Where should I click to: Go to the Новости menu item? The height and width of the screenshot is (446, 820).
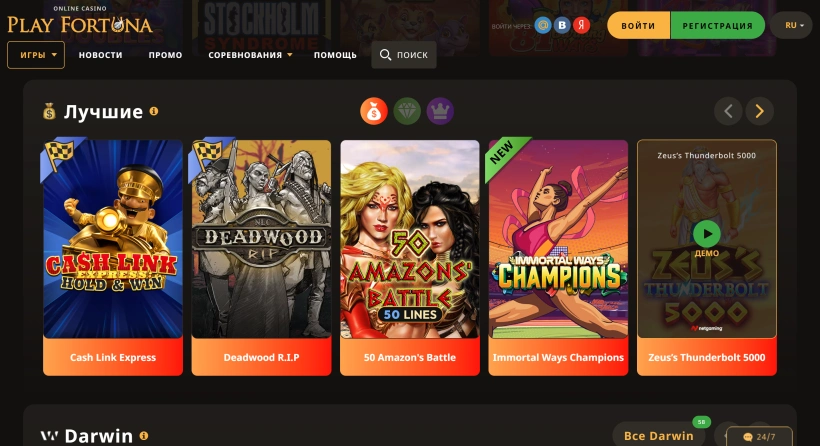pos(100,55)
